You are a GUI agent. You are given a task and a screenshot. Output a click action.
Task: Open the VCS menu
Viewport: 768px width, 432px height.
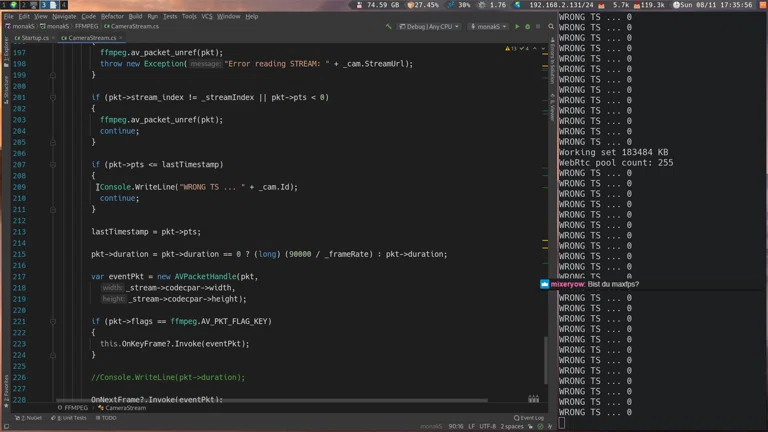point(207,16)
